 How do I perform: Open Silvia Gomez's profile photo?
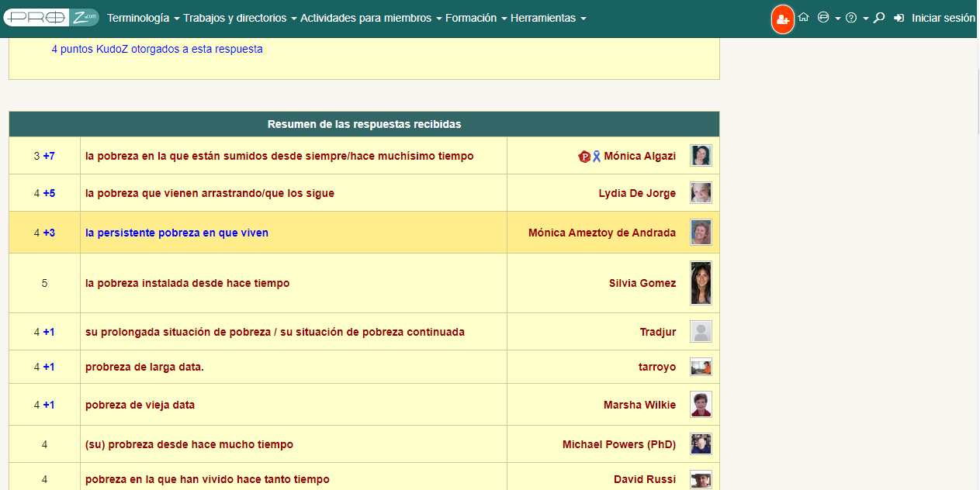coord(701,283)
